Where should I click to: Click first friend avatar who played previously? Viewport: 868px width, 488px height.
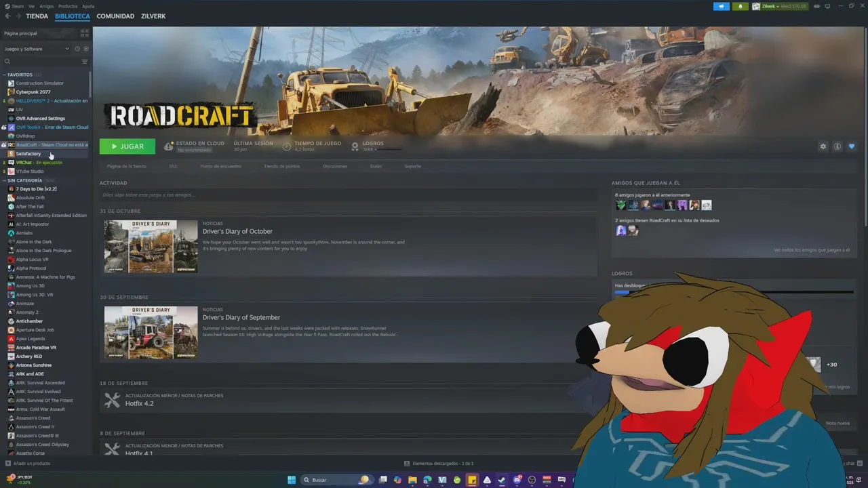(x=620, y=205)
